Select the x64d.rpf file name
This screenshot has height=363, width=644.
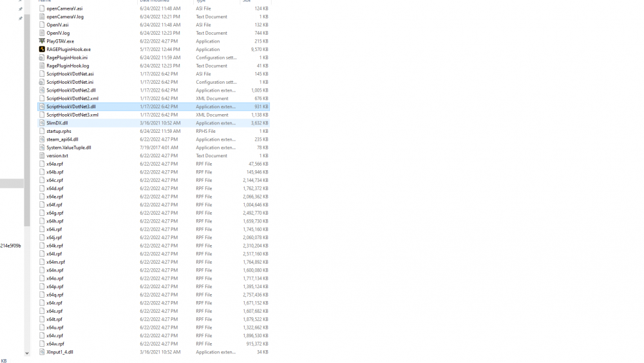point(55,189)
